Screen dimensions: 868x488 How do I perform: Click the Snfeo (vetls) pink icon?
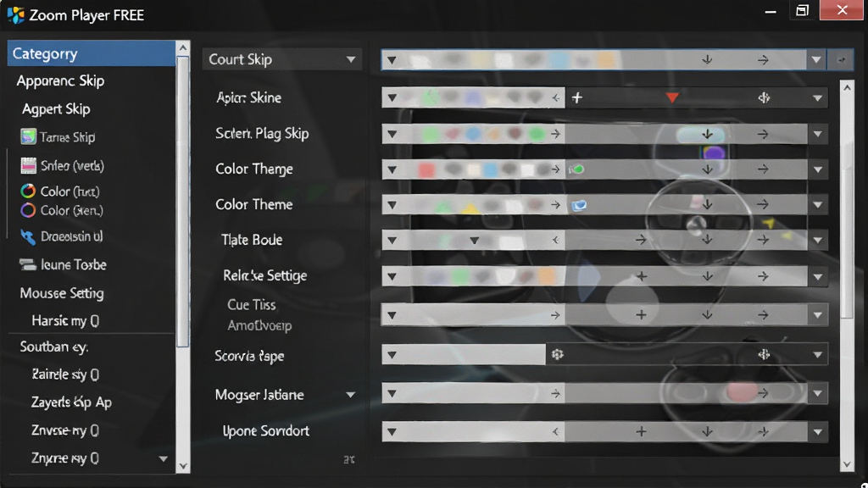pyautogui.click(x=28, y=165)
